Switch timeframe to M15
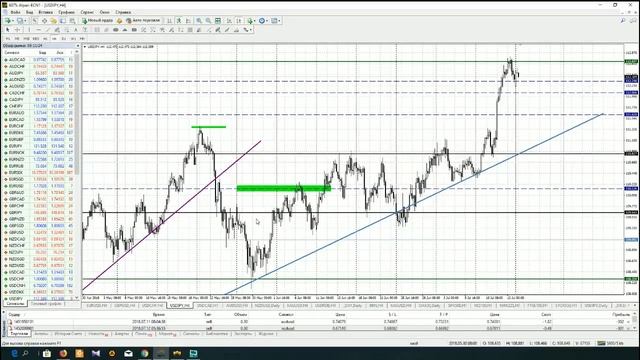 pyautogui.click(x=27, y=38)
